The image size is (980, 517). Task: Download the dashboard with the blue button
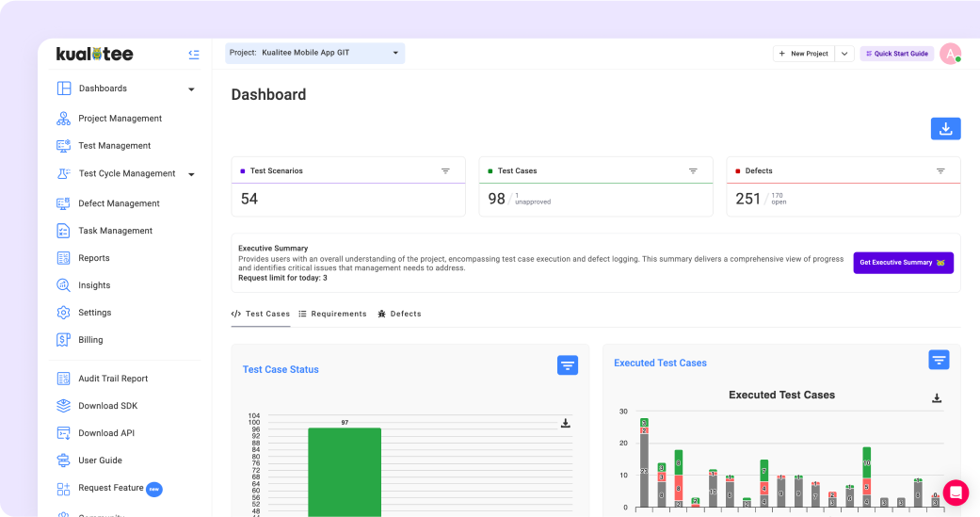point(945,129)
